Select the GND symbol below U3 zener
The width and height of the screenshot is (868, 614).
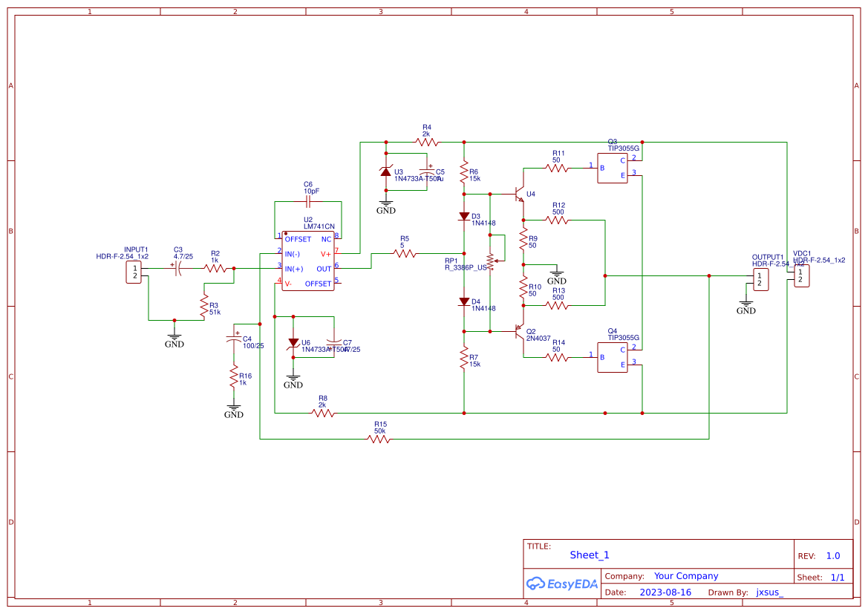386,206
